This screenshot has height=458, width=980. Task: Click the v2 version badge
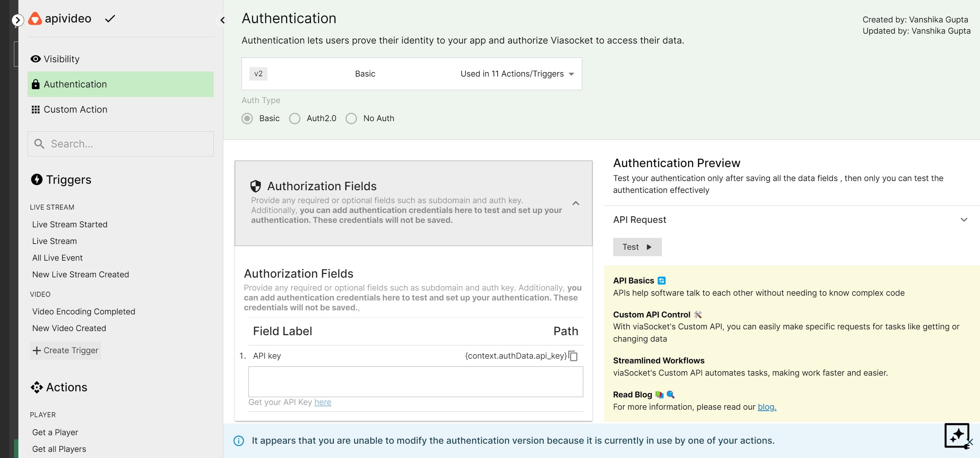tap(258, 74)
